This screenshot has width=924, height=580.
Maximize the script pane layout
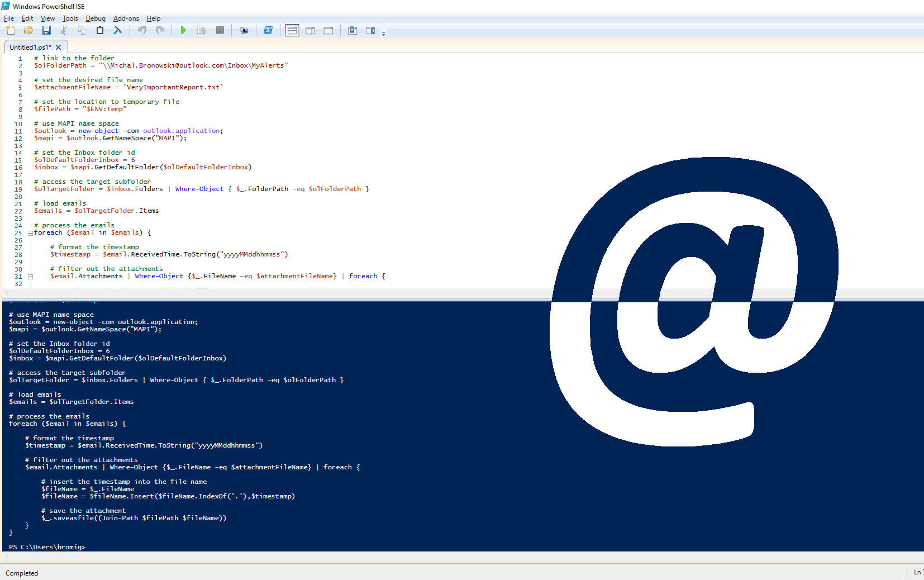coord(328,30)
